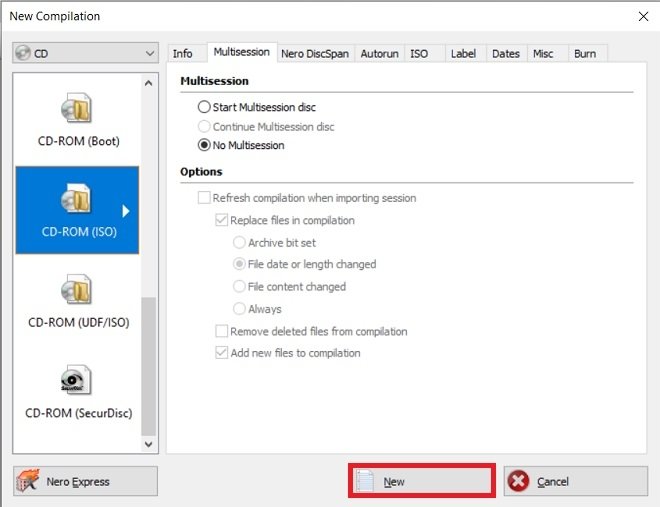
Task: Select No Multisession radio button
Action: (204, 145)
